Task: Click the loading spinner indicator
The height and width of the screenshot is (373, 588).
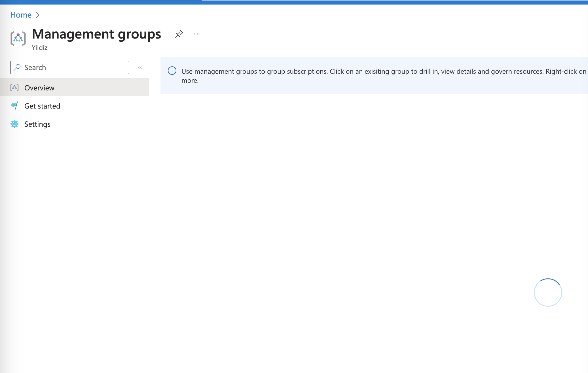Action: tap(548, 292)
